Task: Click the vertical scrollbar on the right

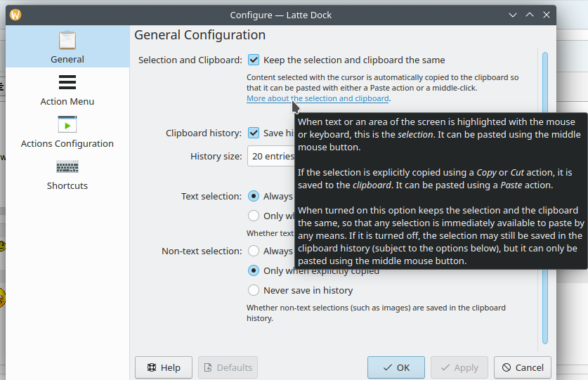Action: 544,197
